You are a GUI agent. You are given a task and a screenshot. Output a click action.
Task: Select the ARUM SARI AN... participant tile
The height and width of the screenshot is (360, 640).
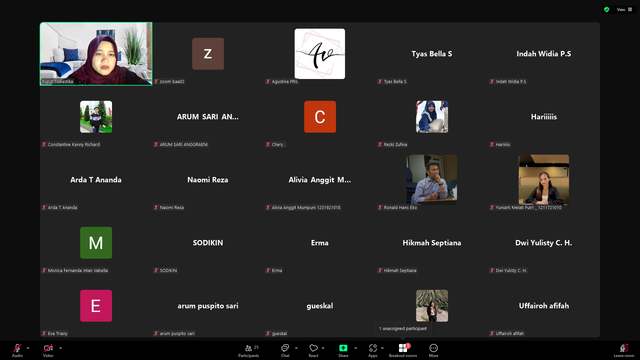click(x=208, y=117)
